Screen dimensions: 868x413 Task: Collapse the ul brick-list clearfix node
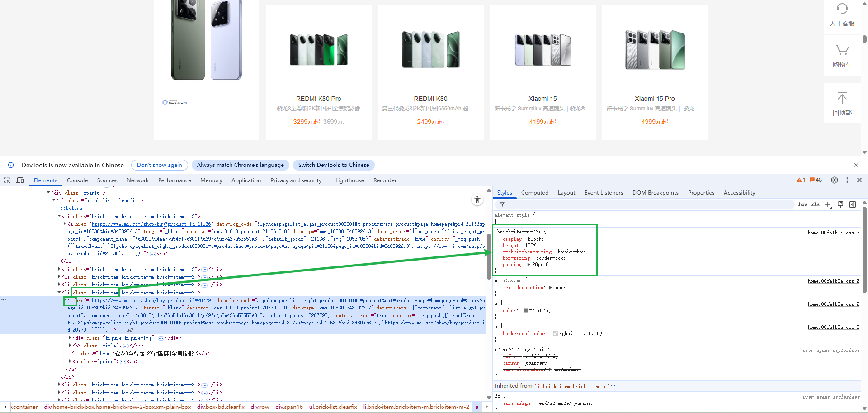54,200
